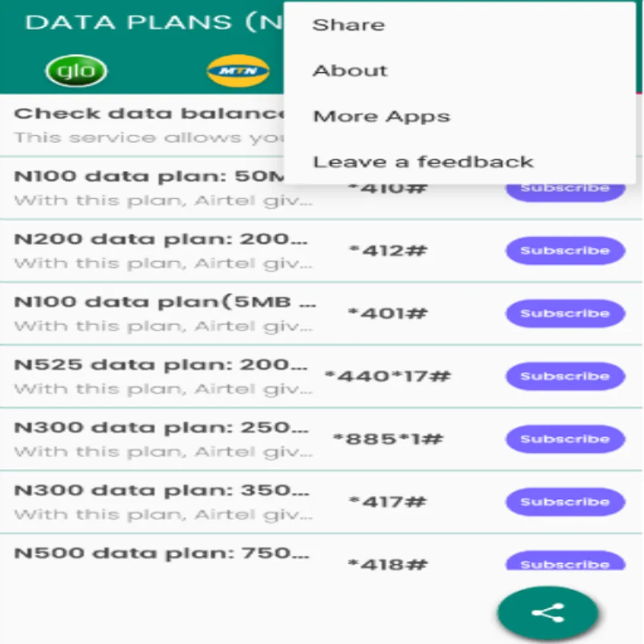Tap the floating share button
Image resolution: width=644 pixels, height=644 pixels.
[x=548, y=613]
